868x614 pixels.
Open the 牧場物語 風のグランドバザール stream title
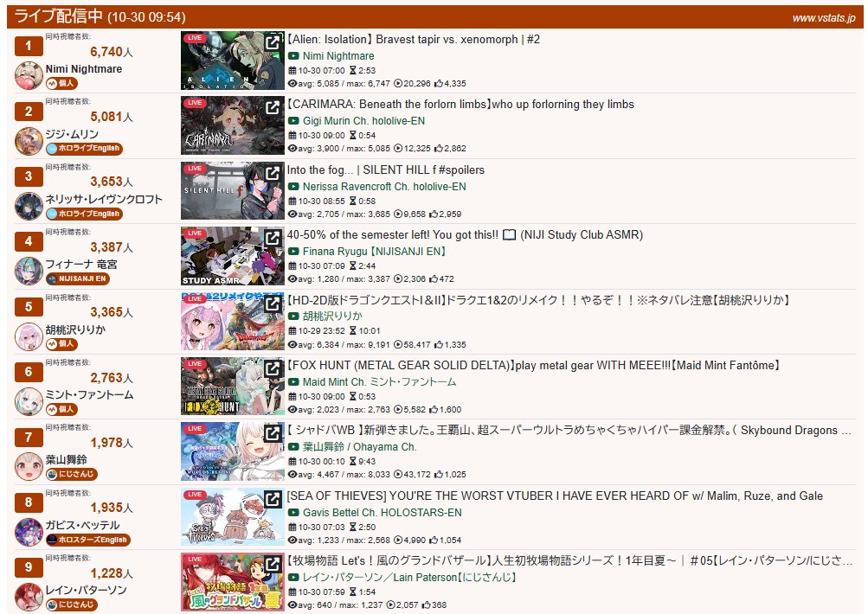(x=569, y=561)
